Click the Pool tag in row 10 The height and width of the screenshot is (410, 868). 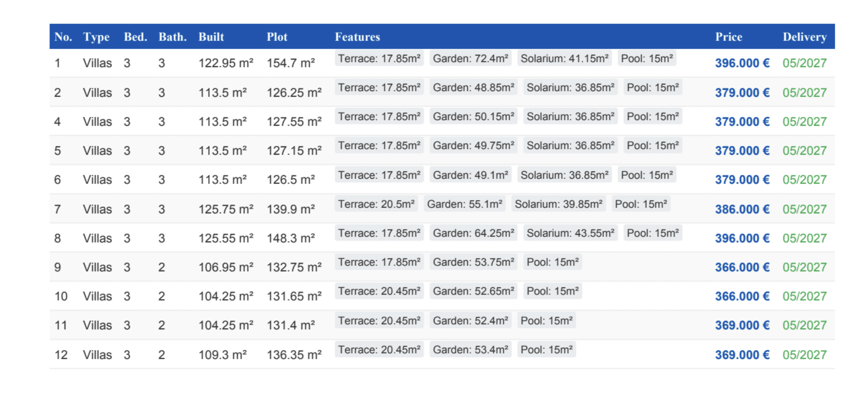point(552,291)
